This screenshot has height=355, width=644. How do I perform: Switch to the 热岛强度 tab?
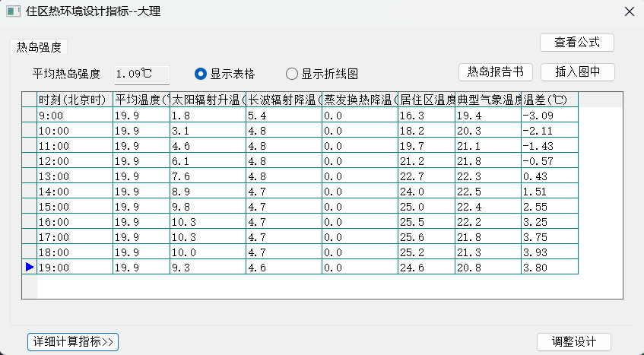tap(40, 47)
